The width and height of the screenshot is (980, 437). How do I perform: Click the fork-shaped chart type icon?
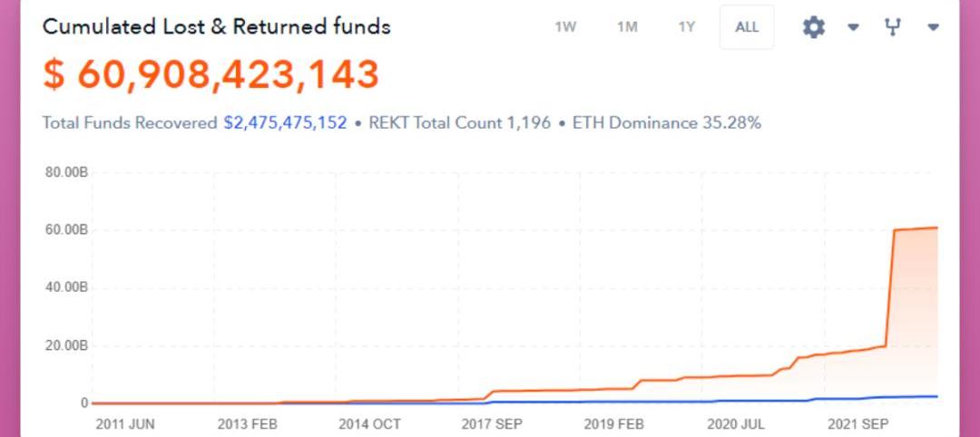coord(893,27)
